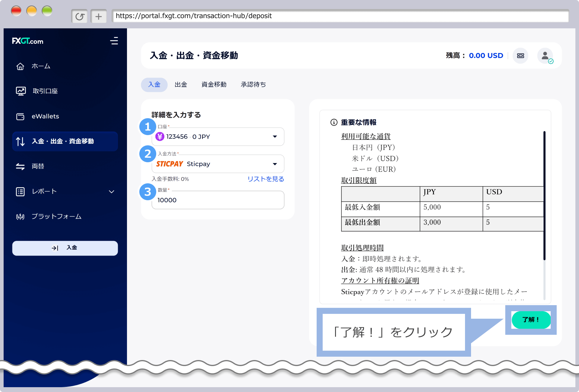
Task: Click the browser URL address bar
Action: (340, 16)
